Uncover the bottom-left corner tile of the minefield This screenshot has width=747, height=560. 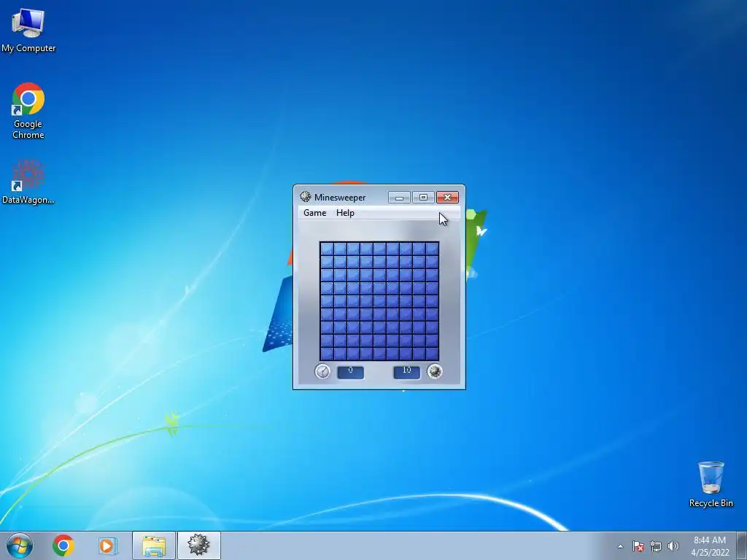pyautogui.click(x=327, y=354)
